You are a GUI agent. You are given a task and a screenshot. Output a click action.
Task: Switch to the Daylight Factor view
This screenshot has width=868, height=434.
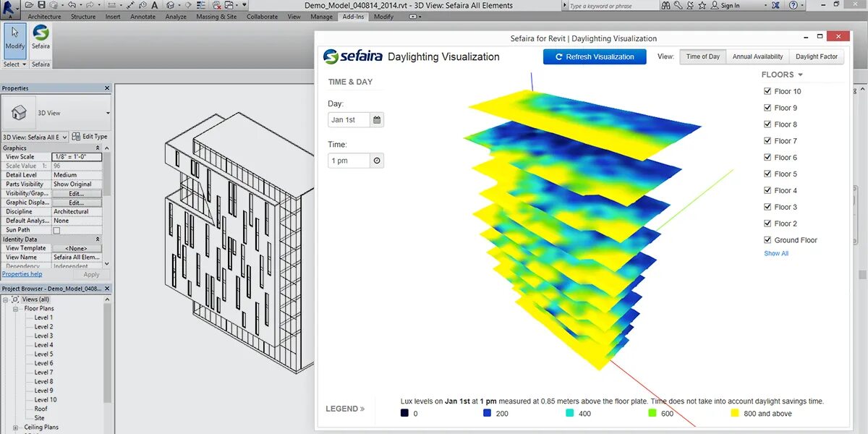pos(817,56)
